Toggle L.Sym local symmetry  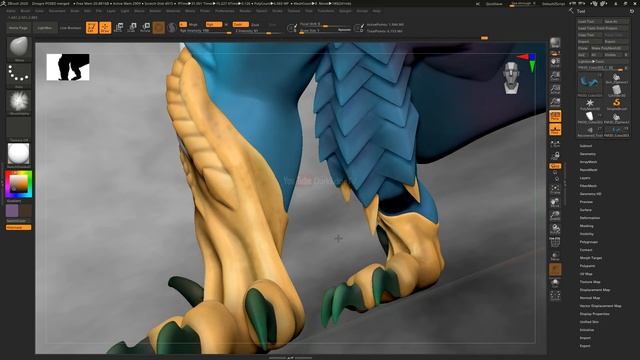(555, 143)
